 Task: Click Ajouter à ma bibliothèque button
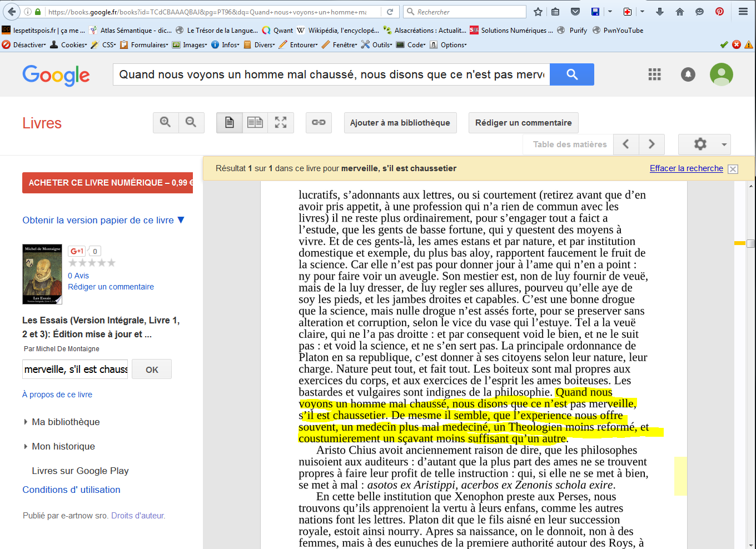[x=400, y=123]
